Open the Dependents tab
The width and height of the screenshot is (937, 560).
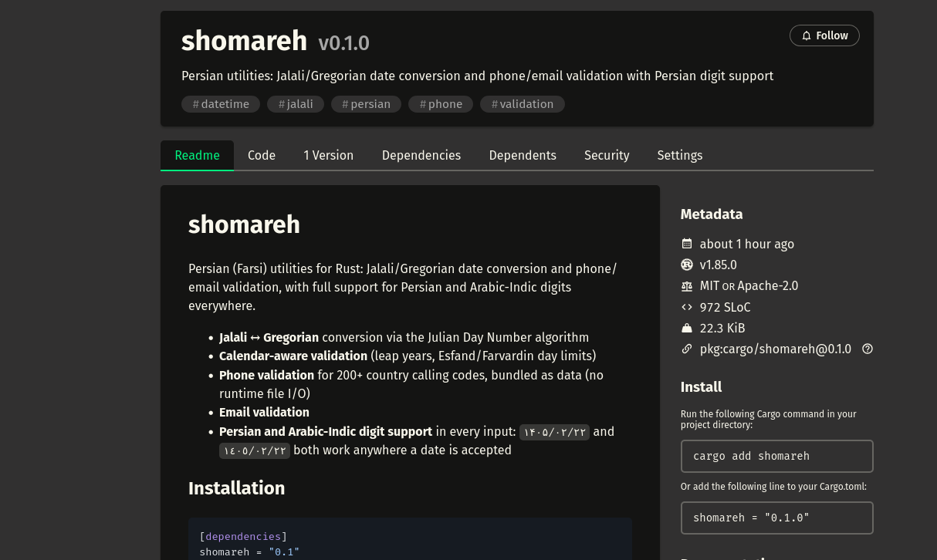tap(523, 155)
